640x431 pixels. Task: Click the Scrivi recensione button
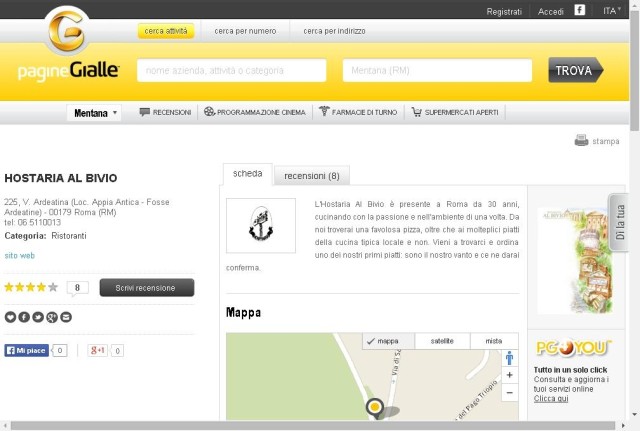point(147,288)
